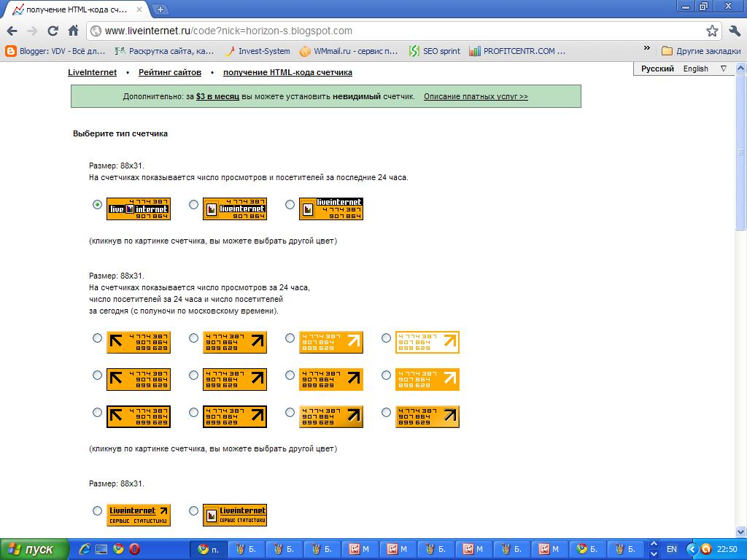
Task: Show hidden bookmarks with the chevron
Action: pyautogui.click(x=646, y=49)
